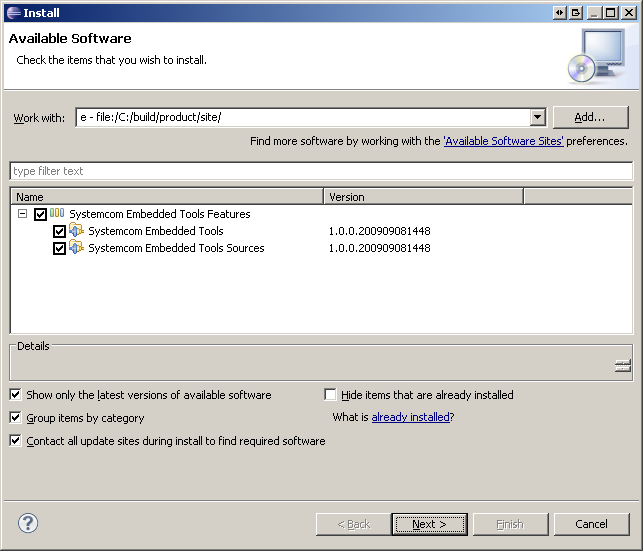Close the Install dialog window
This screenshot has width=643, height=551.
point(628,13)
